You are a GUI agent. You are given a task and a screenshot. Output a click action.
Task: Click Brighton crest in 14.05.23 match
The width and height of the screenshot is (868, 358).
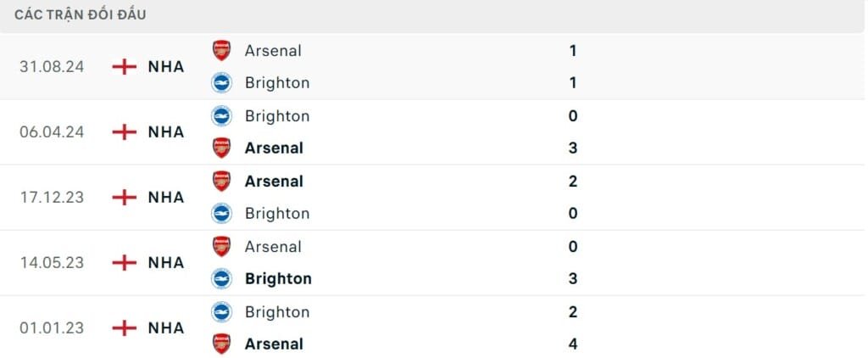pyautogui.click(x=221, y=278)
